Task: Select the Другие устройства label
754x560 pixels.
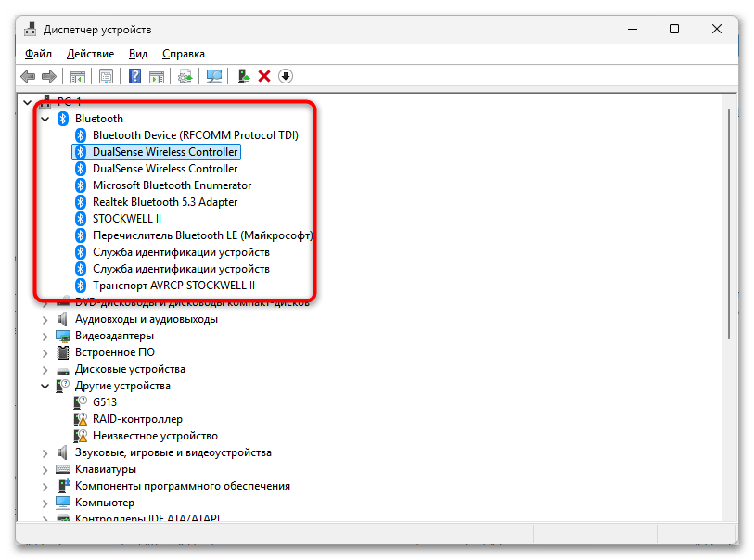Action: coord(122,386)
